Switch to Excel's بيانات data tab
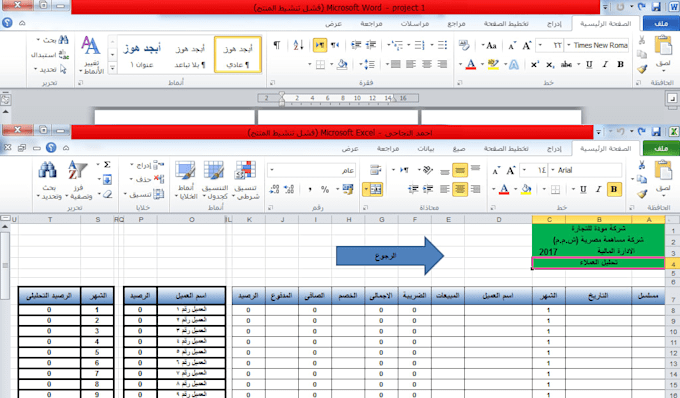 click(x=425, y=148)
